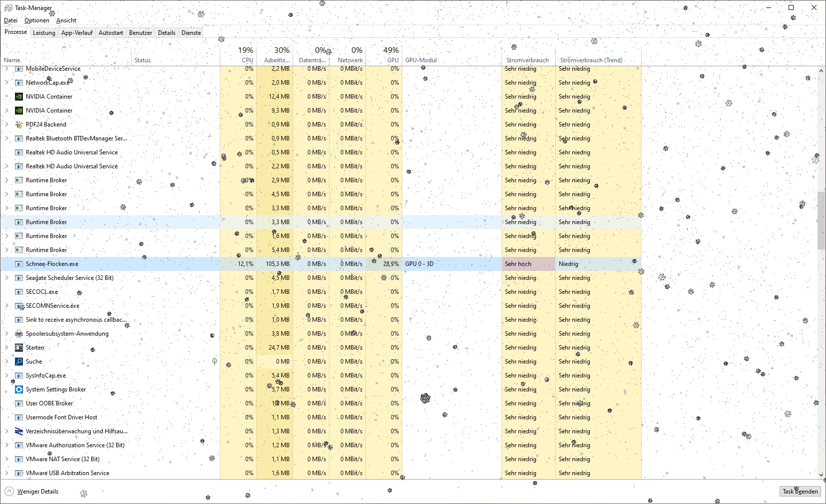826x504 pixels.
Task: Switch to the Benutzer tab
Action: [141, 33]
